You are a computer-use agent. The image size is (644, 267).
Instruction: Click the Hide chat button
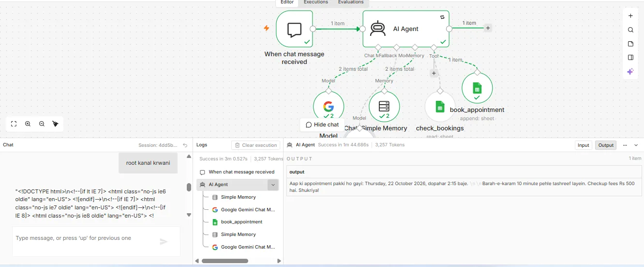point(322,125)
